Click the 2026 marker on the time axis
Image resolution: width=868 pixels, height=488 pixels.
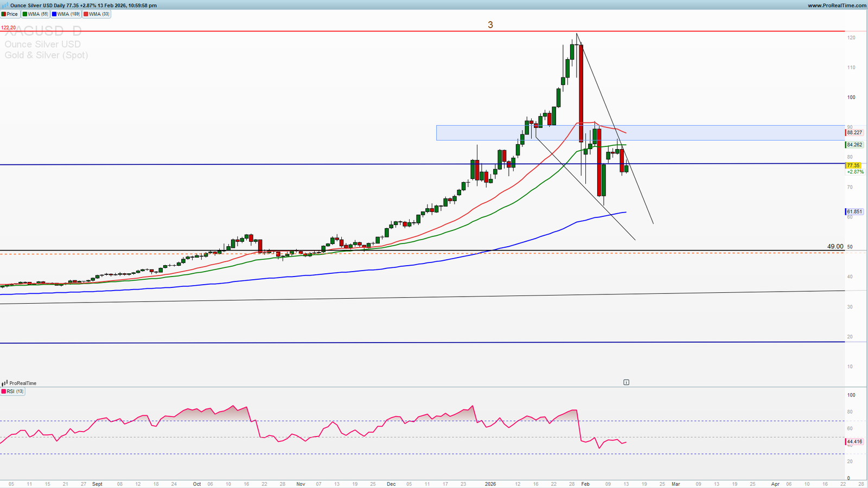pyautogui.click(x=490, y=484)
